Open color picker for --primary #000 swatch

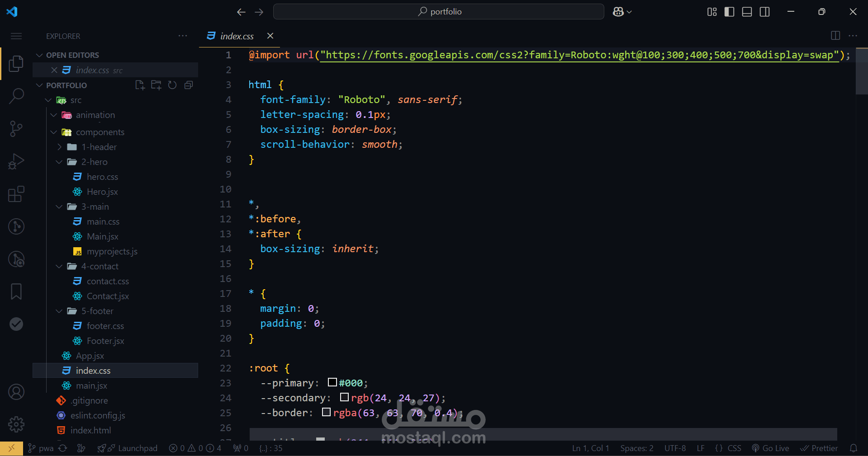tap(332, 382)
